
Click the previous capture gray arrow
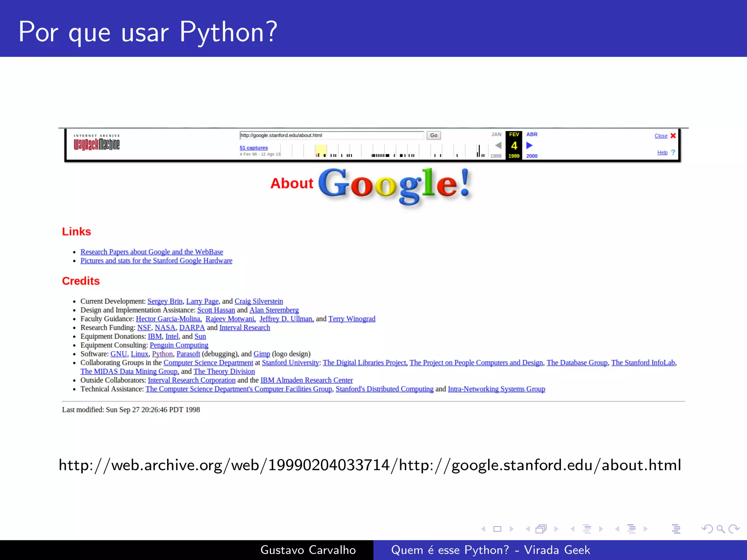[x=498, y=145]
